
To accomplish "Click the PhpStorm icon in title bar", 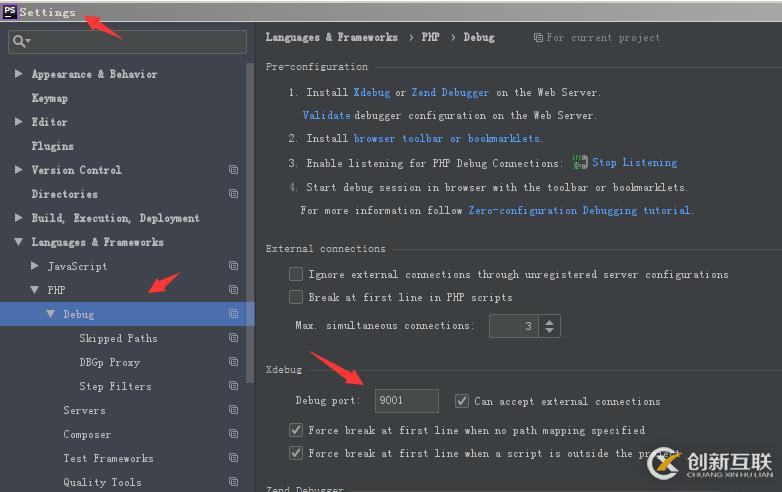I will point(10,12).
